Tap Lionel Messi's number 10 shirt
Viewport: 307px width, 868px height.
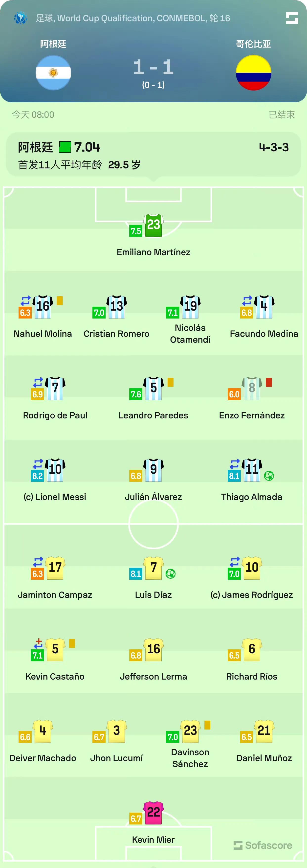coord(55,470)
